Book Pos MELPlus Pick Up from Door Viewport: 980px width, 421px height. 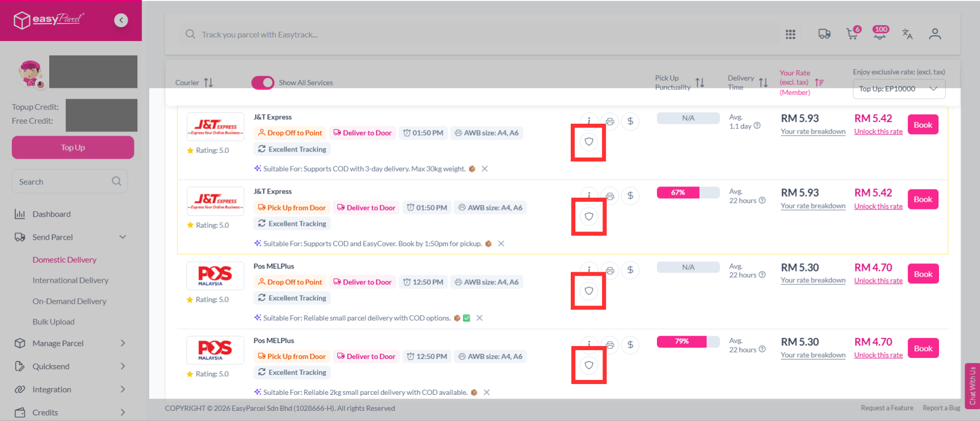pos(923,349)
